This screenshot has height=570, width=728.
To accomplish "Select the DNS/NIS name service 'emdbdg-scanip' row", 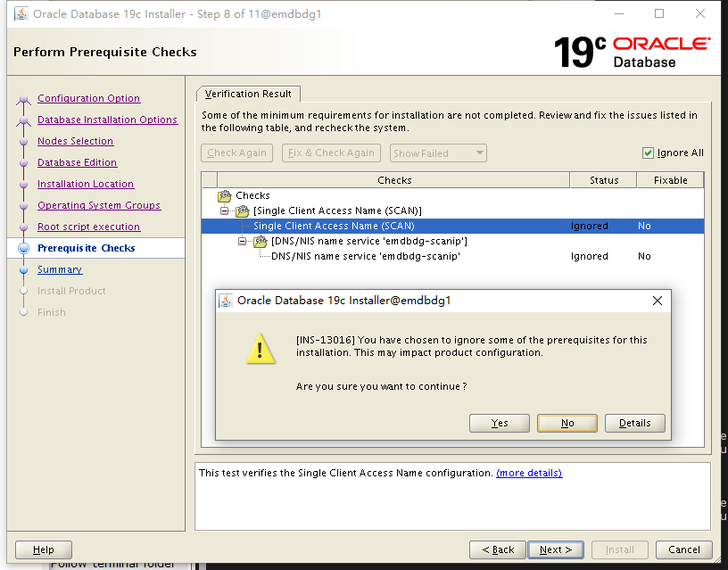I will [x=452, y=256].
